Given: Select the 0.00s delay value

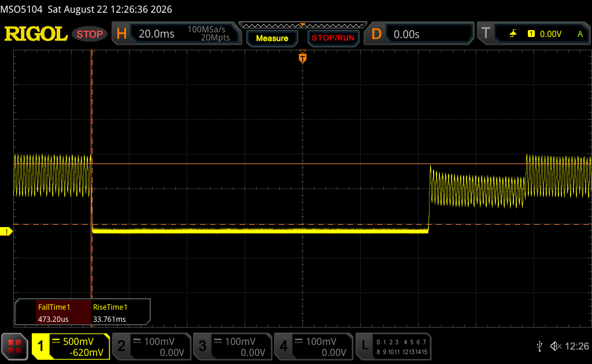Looking at the screenshot, I should tap(406, 34).
